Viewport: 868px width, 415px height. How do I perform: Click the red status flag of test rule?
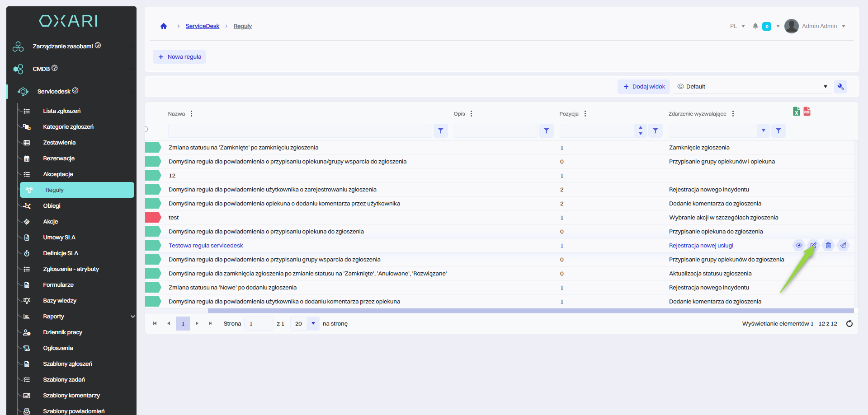(153, 217)
